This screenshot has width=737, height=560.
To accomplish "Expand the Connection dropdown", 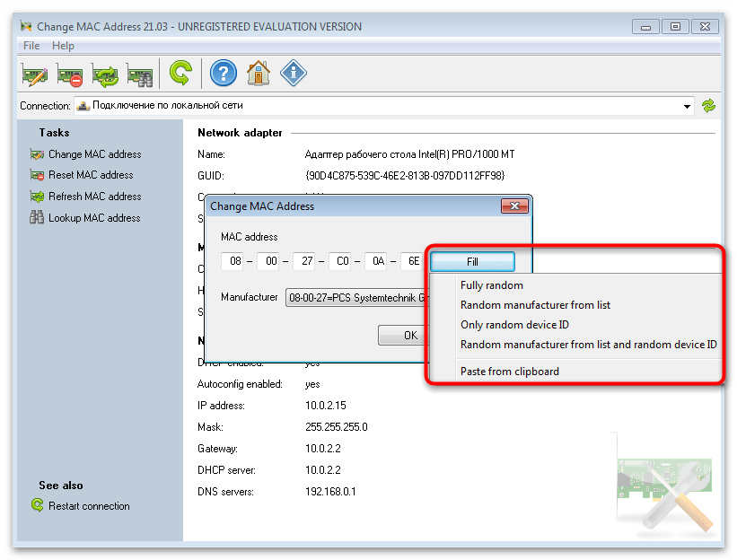I will point(687,106).
